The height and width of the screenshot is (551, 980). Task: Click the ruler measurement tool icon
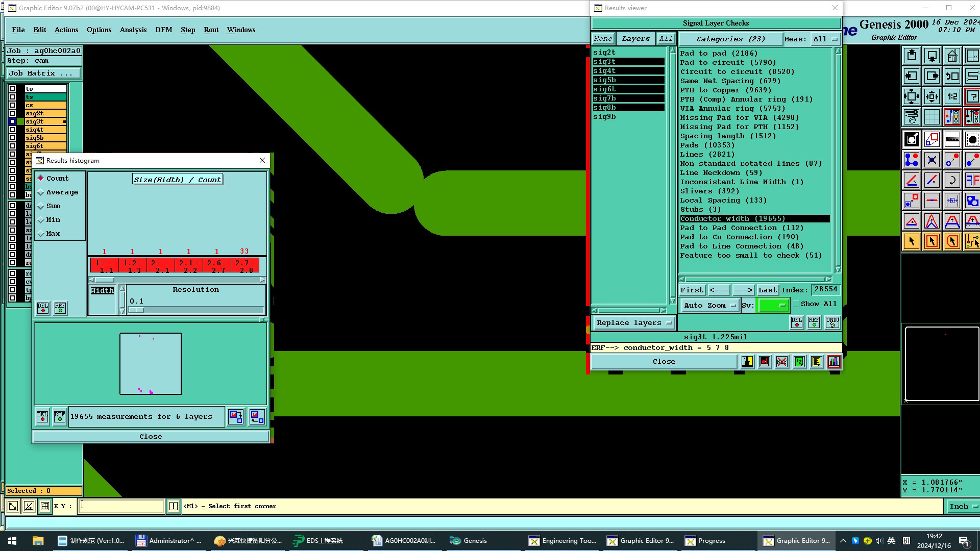pos(952,139)
